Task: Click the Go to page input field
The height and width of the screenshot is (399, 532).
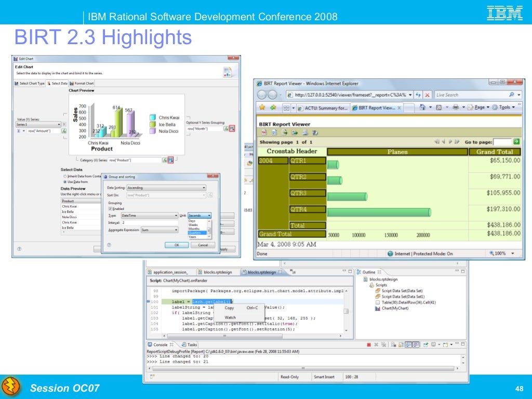Action: (x=502, y=142)
